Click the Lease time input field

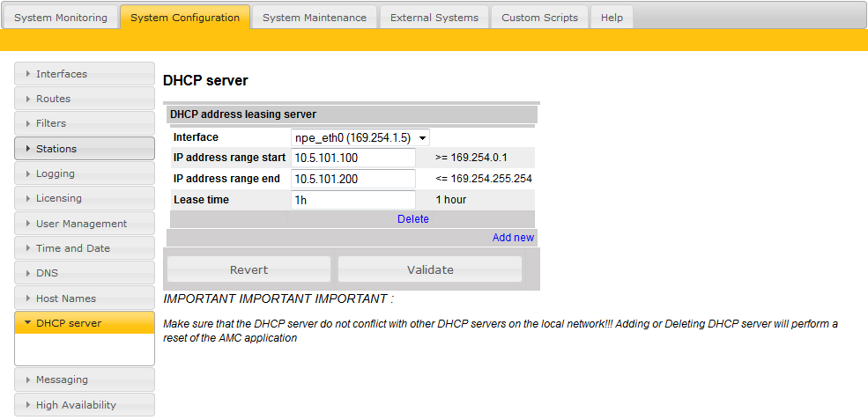tap(353, 200)
